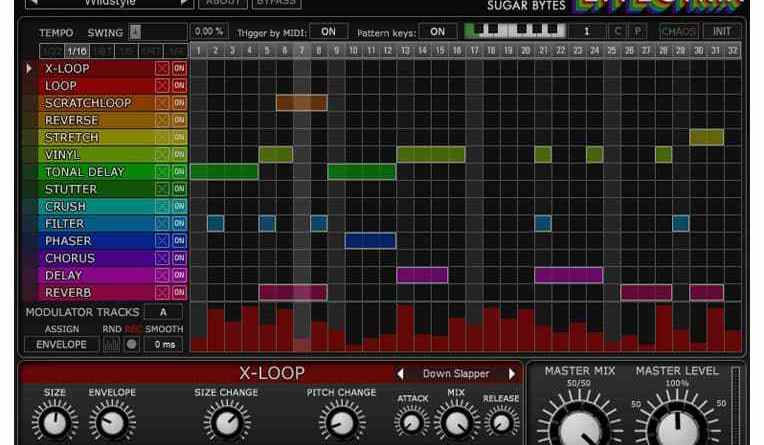Click the PITCH CHANGE knob
This screenshot has width=764, height=445.
pos(341,423)
